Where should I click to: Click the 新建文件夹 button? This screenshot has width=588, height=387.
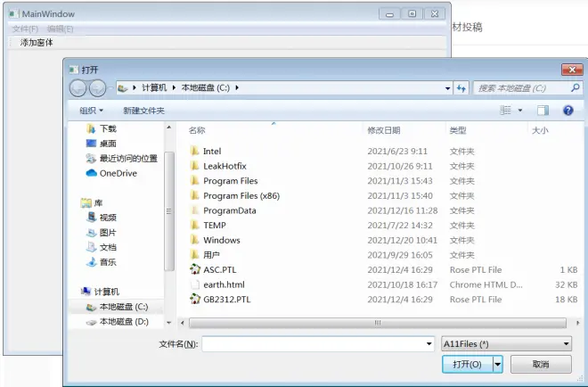[144, 111]
